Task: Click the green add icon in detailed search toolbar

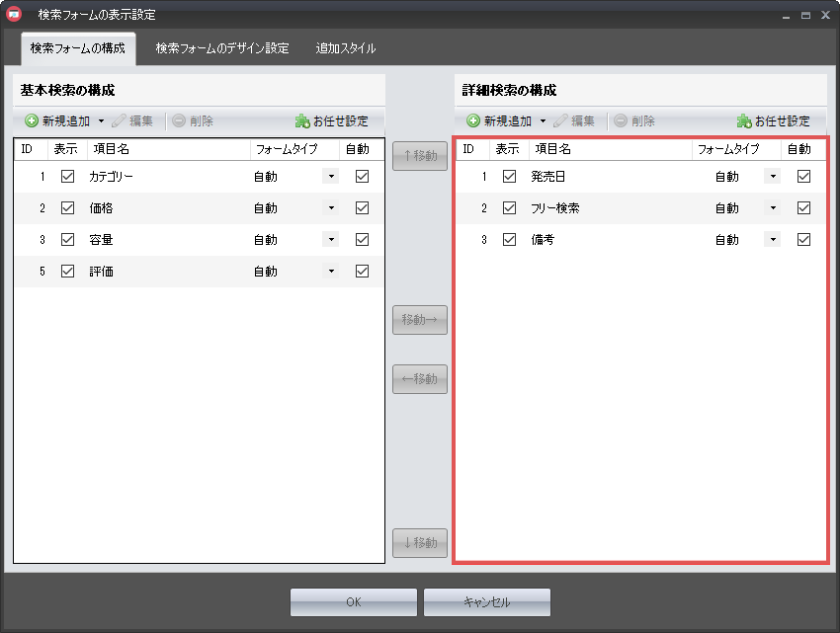Action: coord(473,121)
